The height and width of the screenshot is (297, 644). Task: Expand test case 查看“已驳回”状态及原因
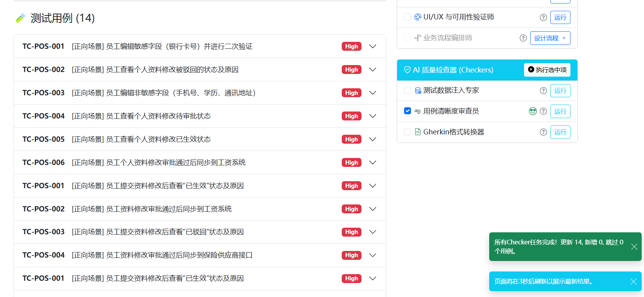373,232
